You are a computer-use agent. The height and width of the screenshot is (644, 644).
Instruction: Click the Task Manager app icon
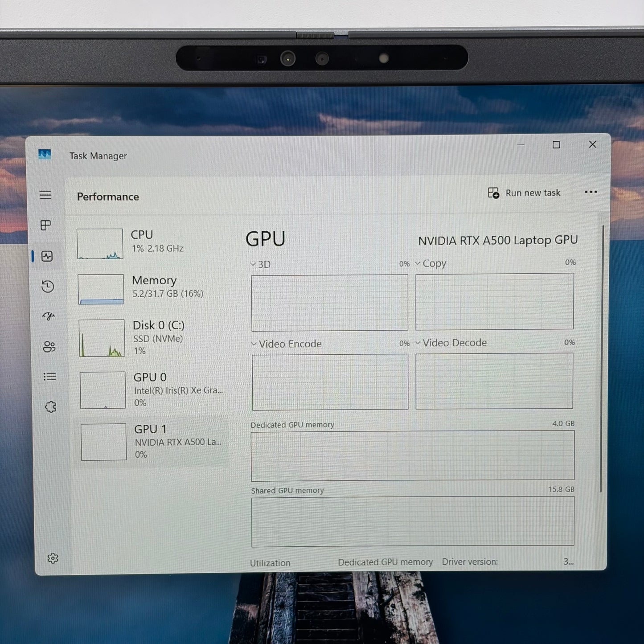pos(45,155)
